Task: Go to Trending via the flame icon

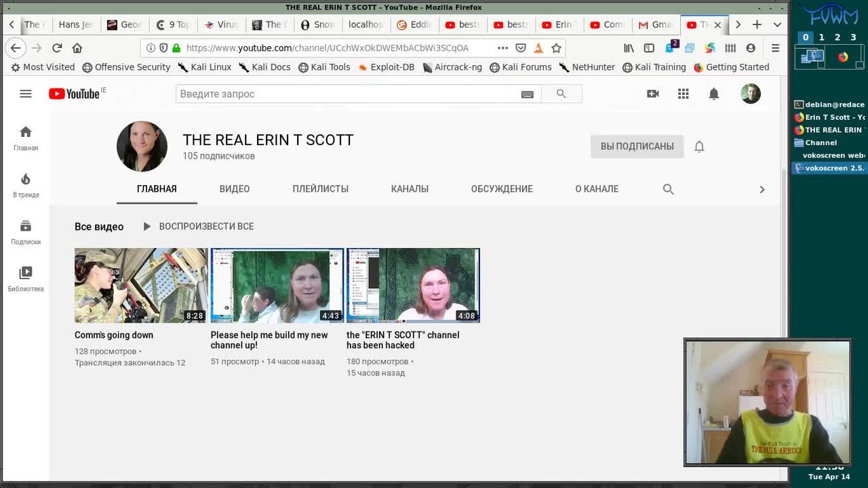Action: [x=26, y=184]
